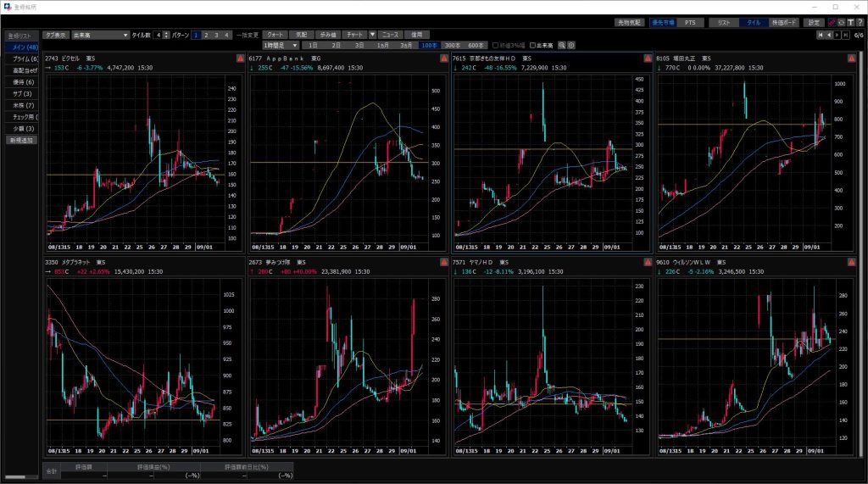This screenshot has height=484, width=868.
Task: Enable the 出来高 volume checkbox
Action: (532, 45)
